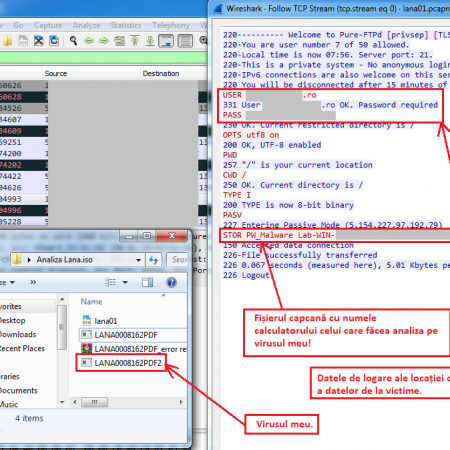Select Favorites in navigation pane
The width and height of the screenshot is (450, 450).
click(x=11, y=306)
